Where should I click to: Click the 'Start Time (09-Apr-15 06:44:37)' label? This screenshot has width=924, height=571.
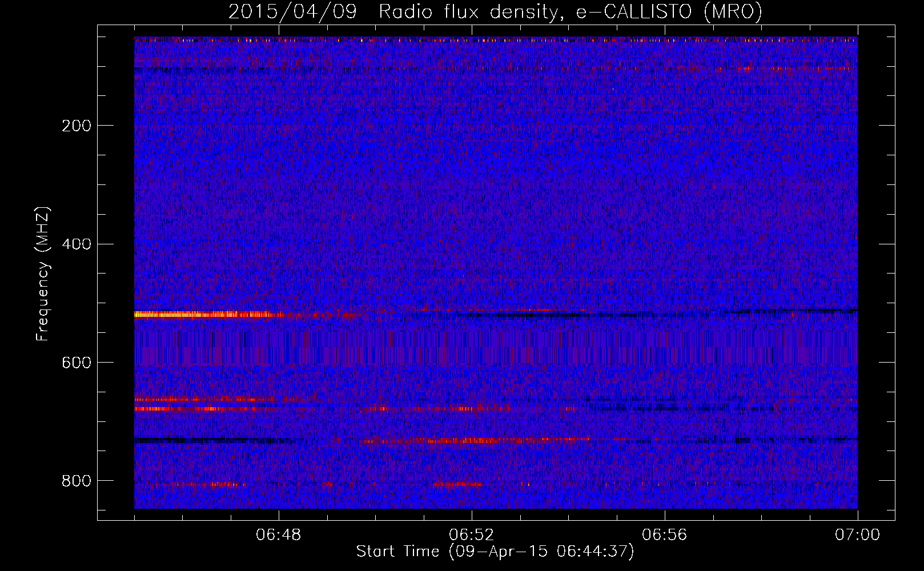495,552
